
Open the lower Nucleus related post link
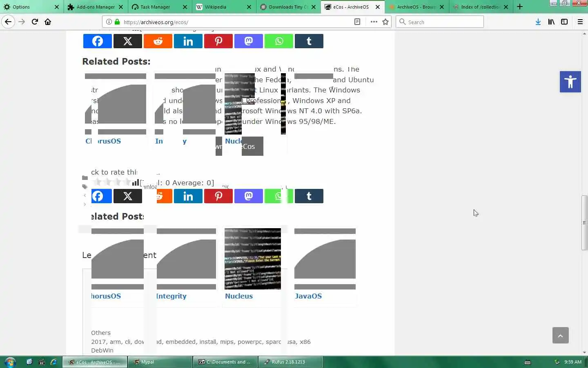coord(239,296)
